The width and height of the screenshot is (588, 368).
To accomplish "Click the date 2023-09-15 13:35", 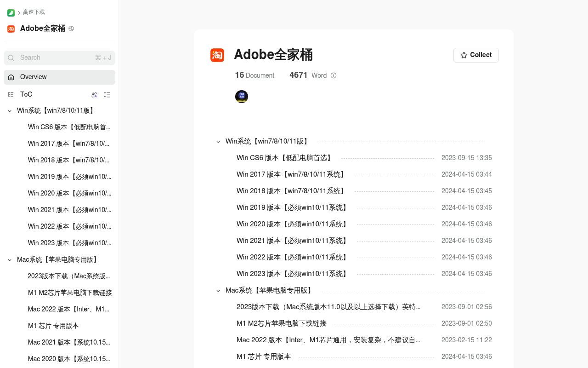I will tap(467, 158).
